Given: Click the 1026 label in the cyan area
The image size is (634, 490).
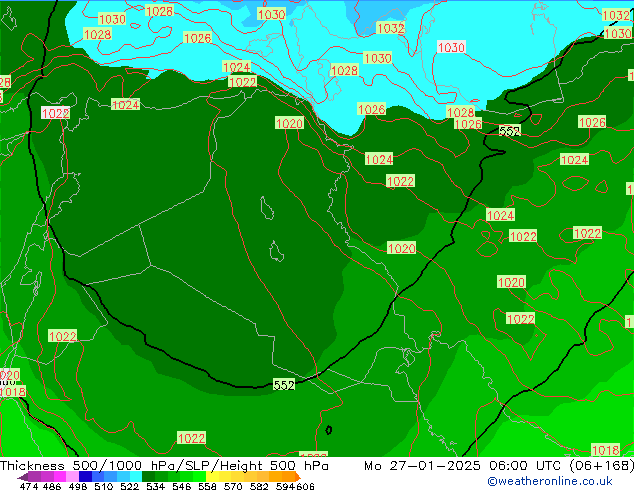Looking at the screenshot, I should coord(197,38).
